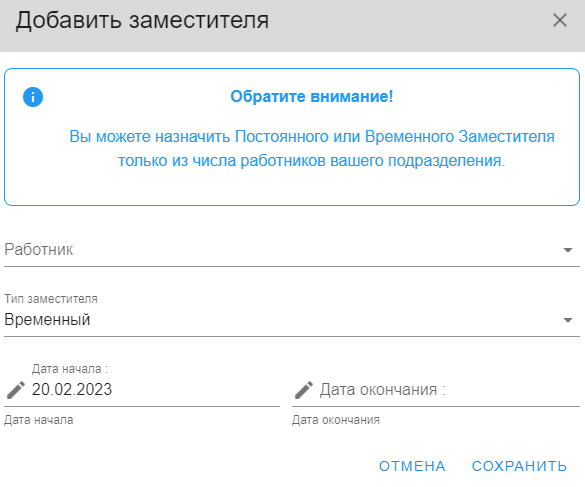
Task: Open the Работник dropdown arrow
Action: coord(568,250)
